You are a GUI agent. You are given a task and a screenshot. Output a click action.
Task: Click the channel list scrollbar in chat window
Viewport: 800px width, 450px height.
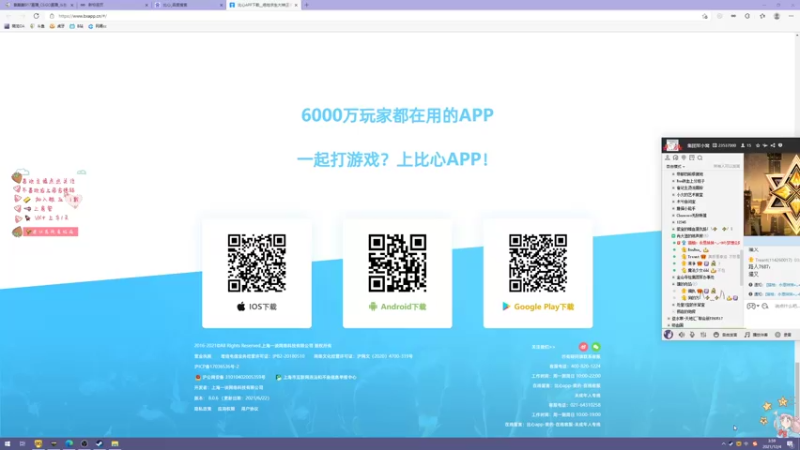tap(741, 268)
